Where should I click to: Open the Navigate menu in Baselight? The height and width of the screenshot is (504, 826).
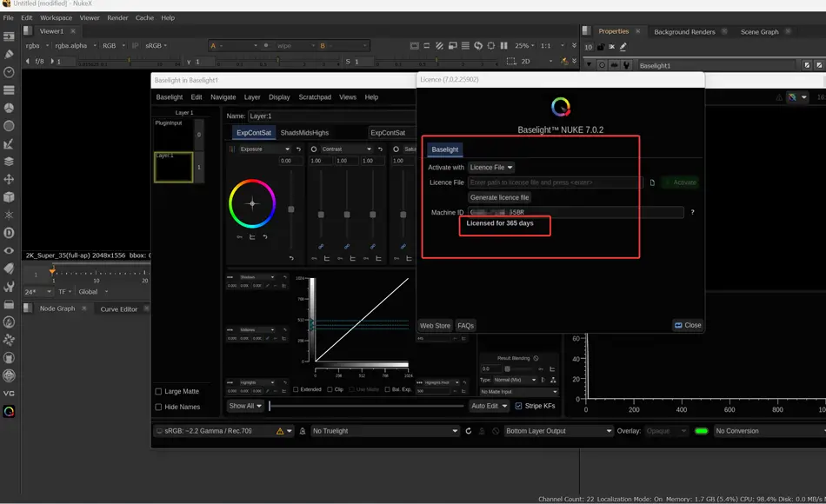click(223, 97)
